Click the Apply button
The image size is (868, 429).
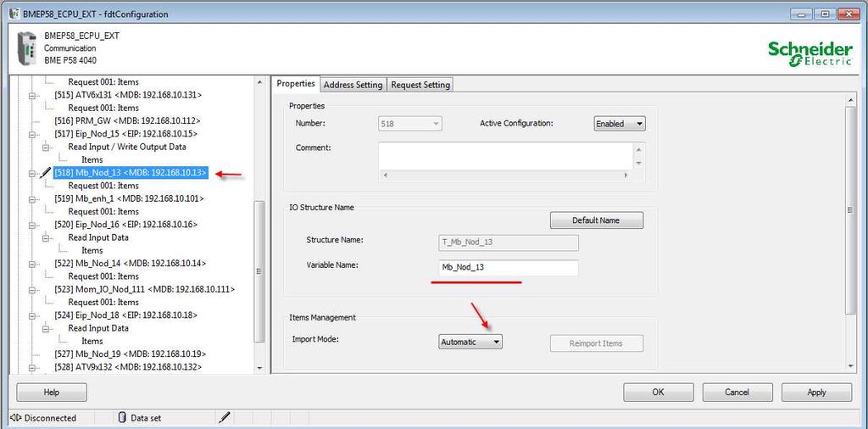[x=816, y=392]
